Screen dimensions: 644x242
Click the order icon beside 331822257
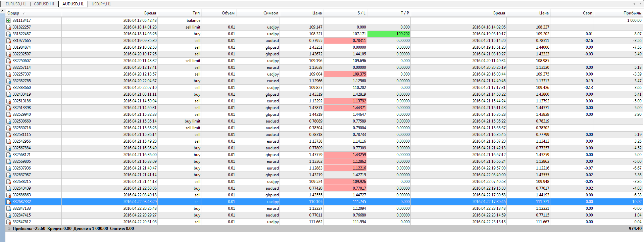pos(9,27)
